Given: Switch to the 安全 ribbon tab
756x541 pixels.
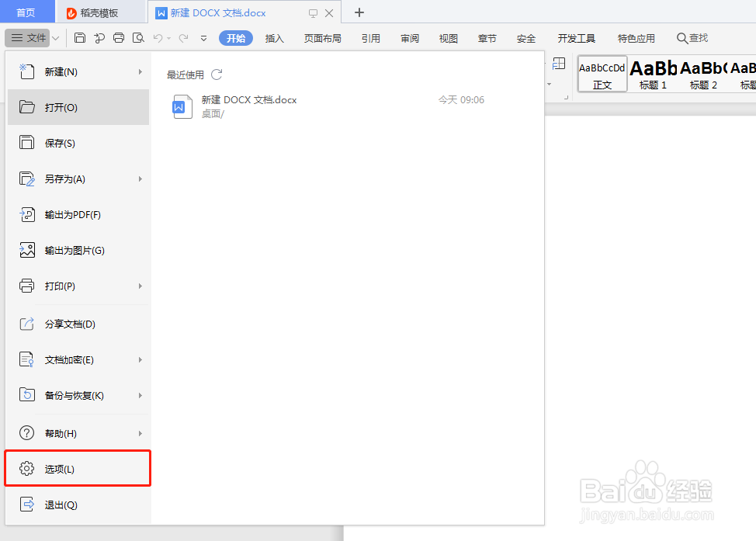Looking at the screenshot, I should (526, 38).
